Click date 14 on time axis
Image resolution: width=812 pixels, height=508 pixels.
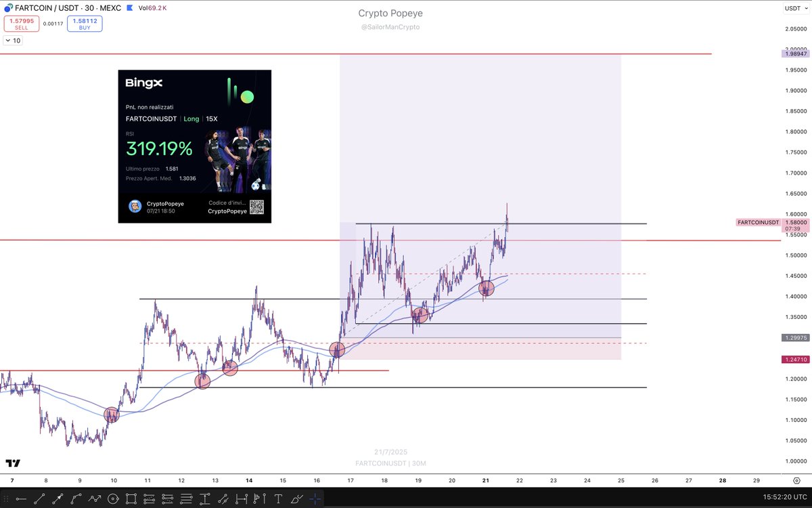tap(249, 480)
